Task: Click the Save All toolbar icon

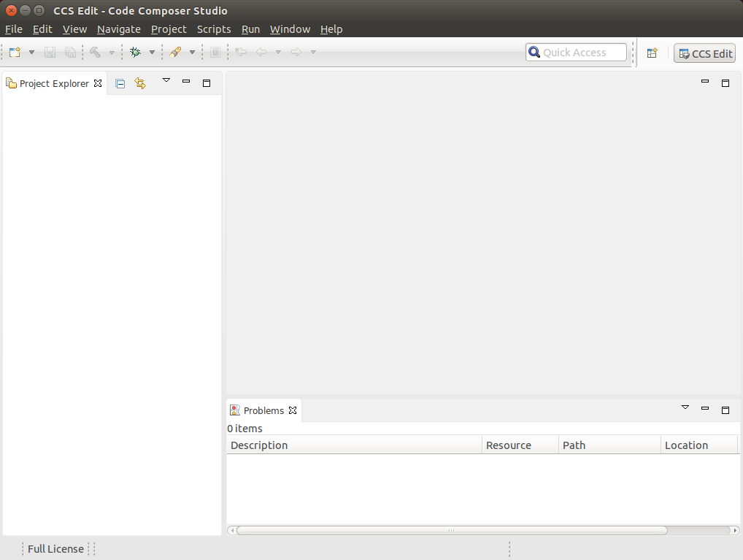Action: (70, 52)
